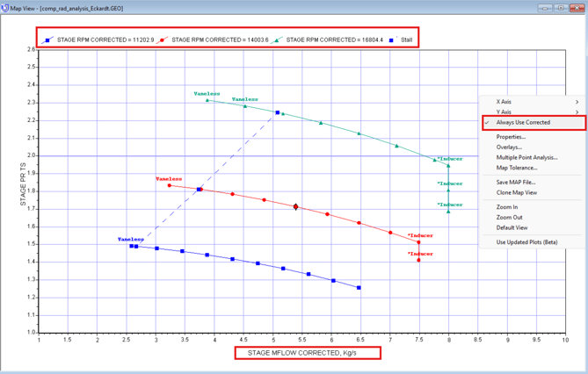The image size is (588, 374).
Task: Maximize the Map View window
Action: tap(559, 7)
